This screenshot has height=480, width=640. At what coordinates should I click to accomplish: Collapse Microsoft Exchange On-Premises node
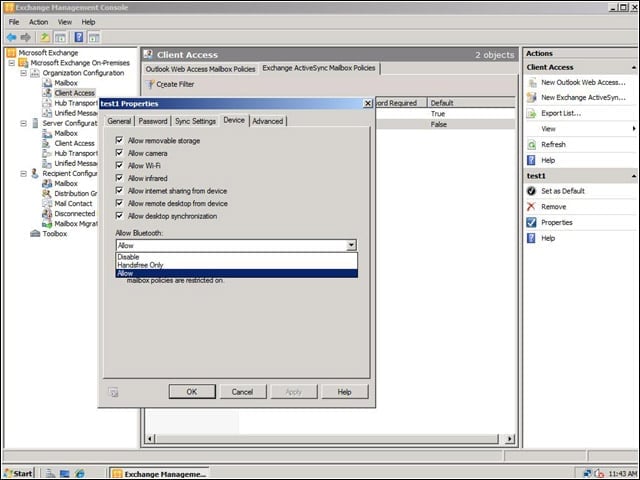click(12, 63)
